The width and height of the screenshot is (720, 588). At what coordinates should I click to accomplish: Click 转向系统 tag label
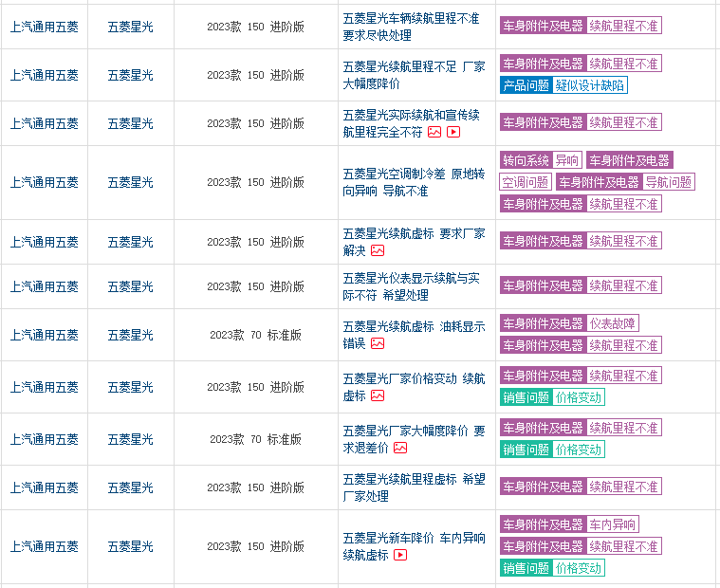(526, 160)
